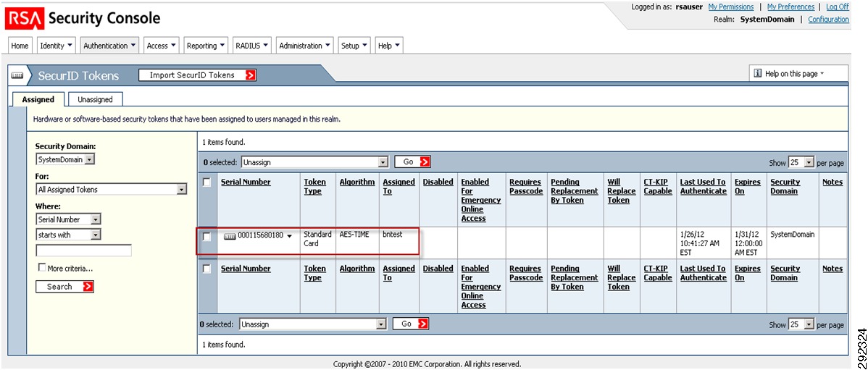Click the 1/31/12 expiry date cell
This screenshot has width=868, height=370.
tap(748, 243)
